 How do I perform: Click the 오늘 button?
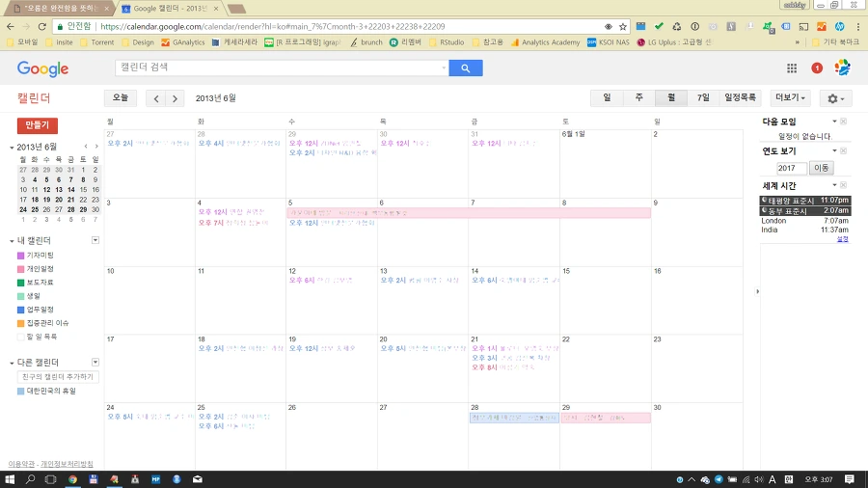pos(121,98)
